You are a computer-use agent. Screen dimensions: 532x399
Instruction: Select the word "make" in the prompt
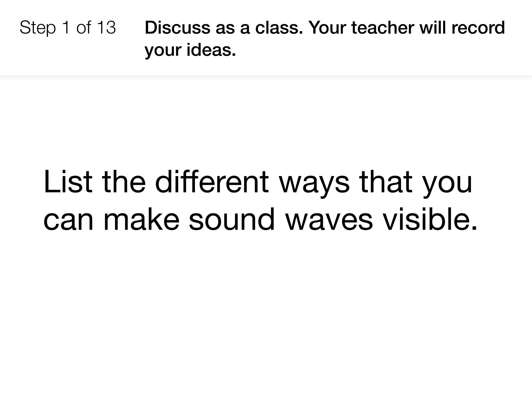(141, 219)
